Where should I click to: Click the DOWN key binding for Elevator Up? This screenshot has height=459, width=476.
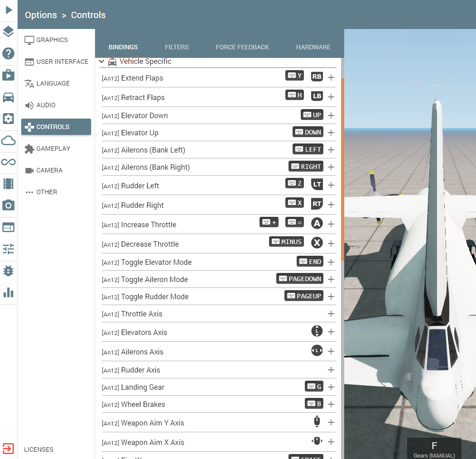click(308, 132)
